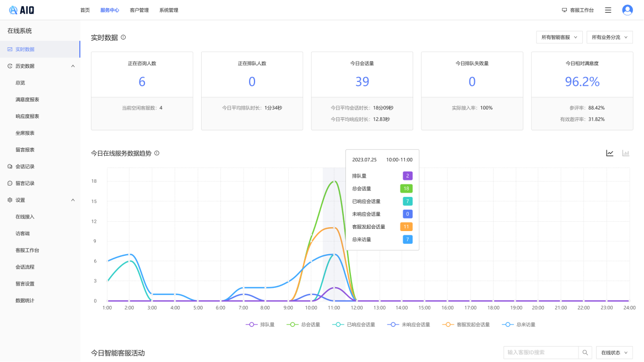Select 实时数据 in sidebar

point(40,49)
